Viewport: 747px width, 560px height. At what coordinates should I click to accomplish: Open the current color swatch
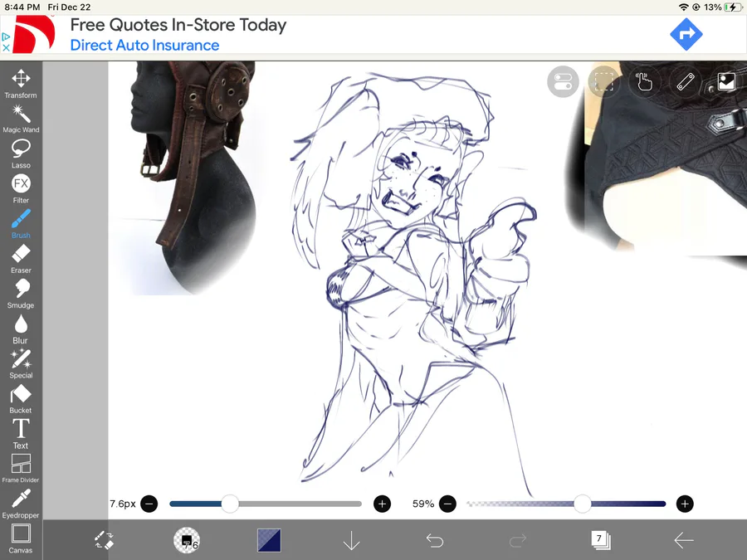269,540
